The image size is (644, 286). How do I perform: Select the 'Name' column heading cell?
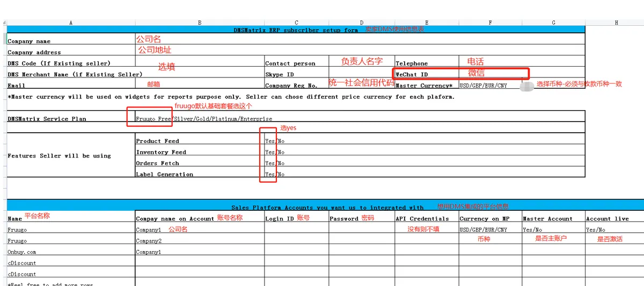71,216
